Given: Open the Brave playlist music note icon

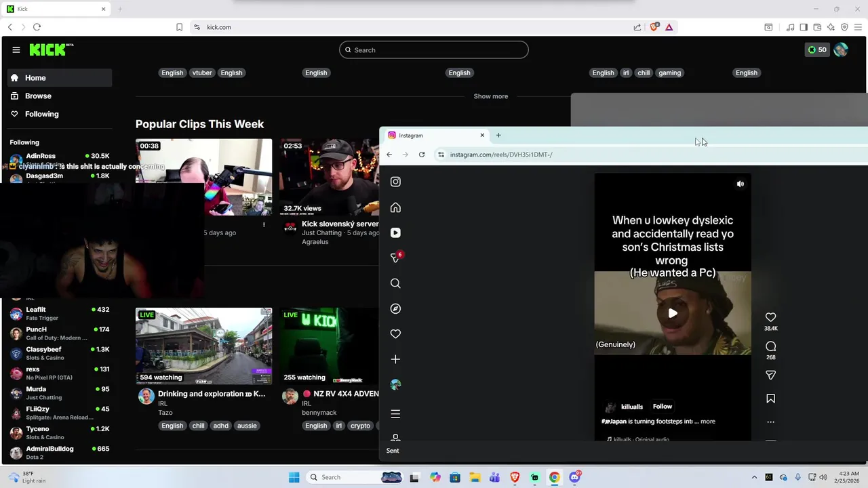Looking at the screenshot, I should (x=790, y=27).
